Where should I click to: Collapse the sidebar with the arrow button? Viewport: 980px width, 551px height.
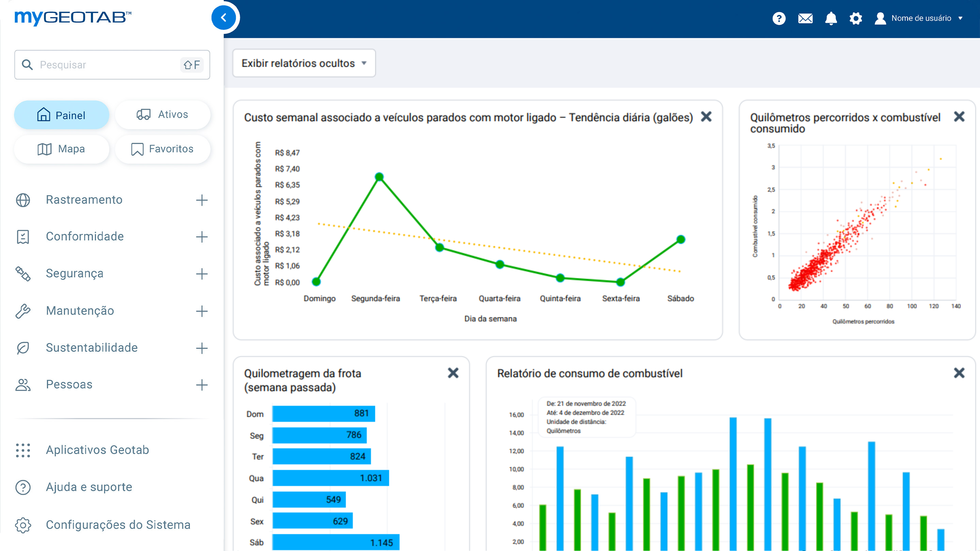[224, 17]
